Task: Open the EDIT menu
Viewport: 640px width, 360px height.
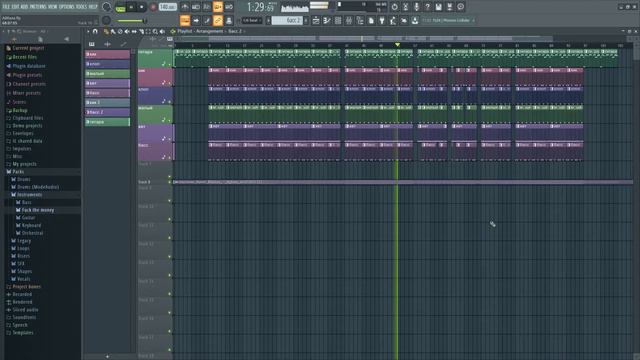Action: [16, 7]
